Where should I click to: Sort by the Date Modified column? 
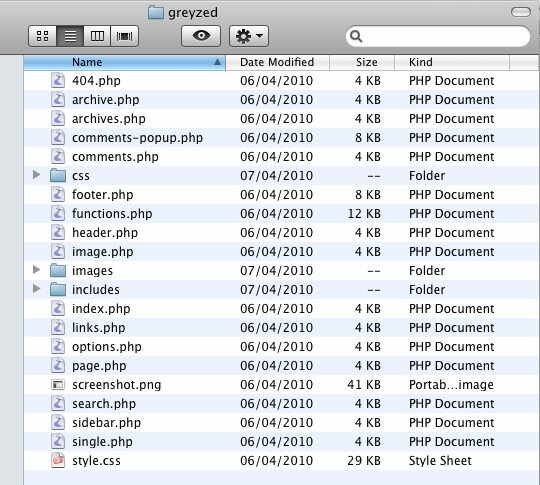click(x=278, y=62)
